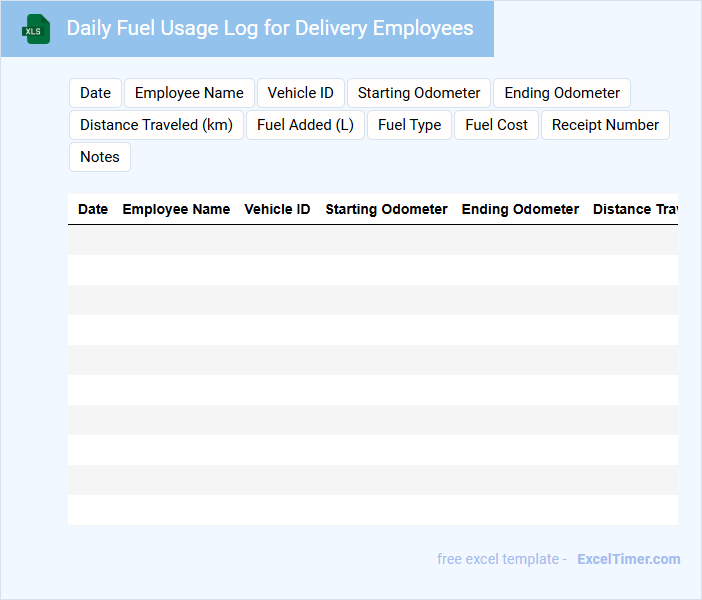
Task: Open the ExcelTimer.com link
Action: [628, 559]
